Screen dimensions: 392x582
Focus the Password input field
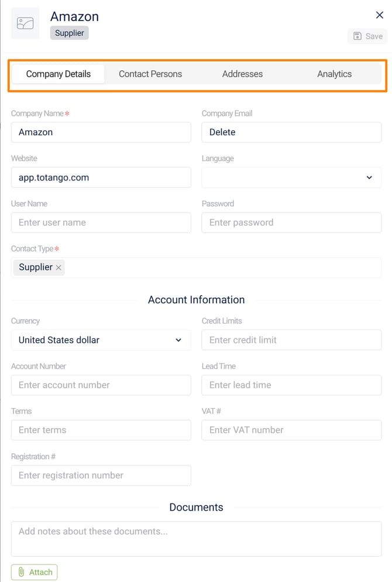[x=291, y=222]
